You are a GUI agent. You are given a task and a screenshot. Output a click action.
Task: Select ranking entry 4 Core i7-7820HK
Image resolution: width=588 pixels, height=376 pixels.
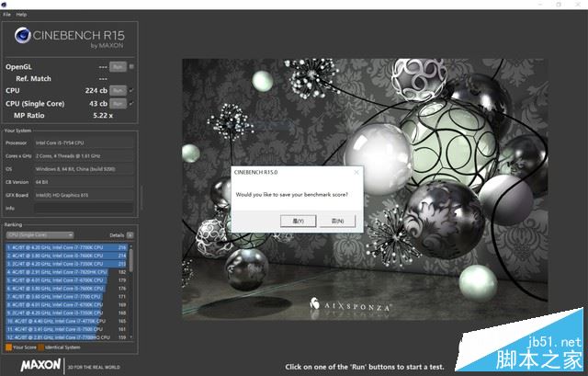point(67,272)
